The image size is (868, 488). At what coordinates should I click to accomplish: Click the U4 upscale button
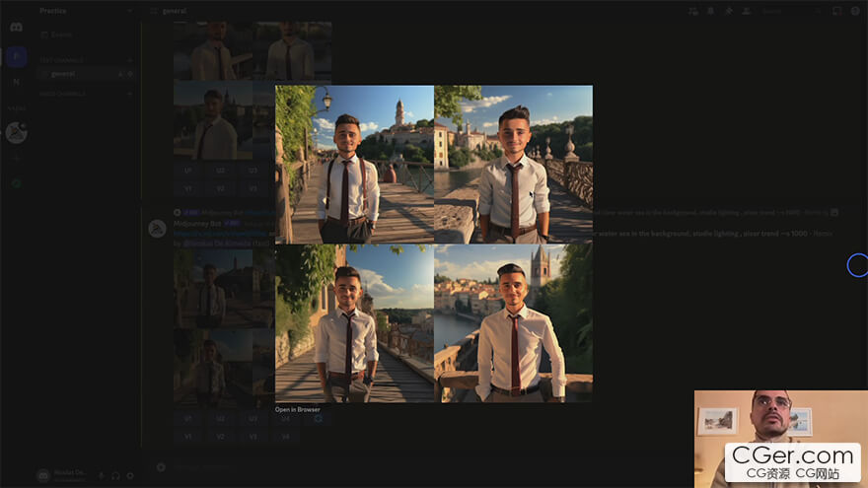click(286, 419)
